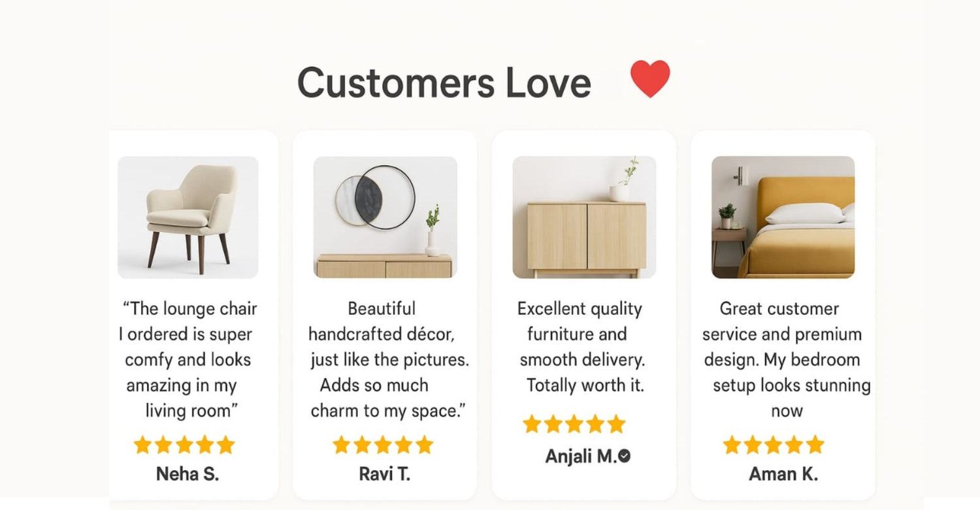Open the mustard yellow bed image
Image resolution: width=980 pixels, height=510 pixels.
[x=783, y=217]
